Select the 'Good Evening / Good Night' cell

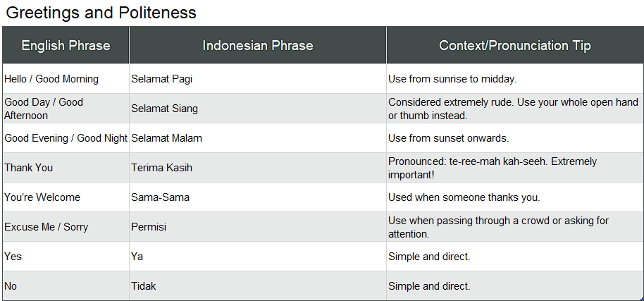(66, 138)
